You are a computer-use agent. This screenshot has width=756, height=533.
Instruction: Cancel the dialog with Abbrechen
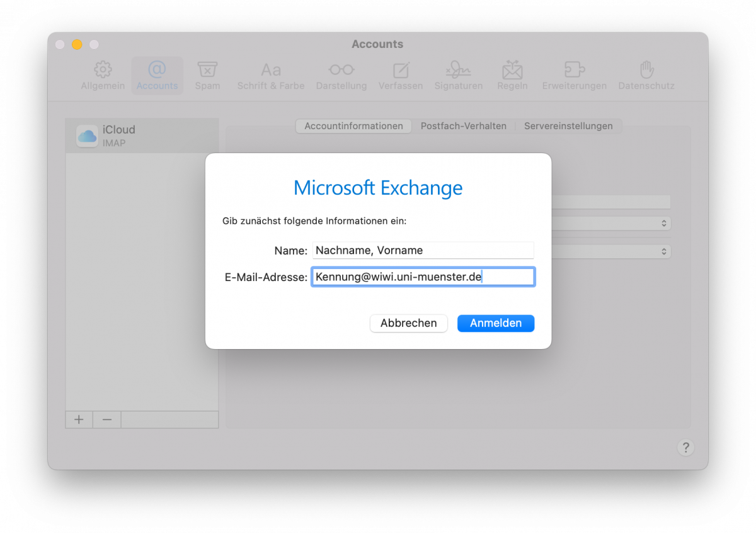pos(408,323)
